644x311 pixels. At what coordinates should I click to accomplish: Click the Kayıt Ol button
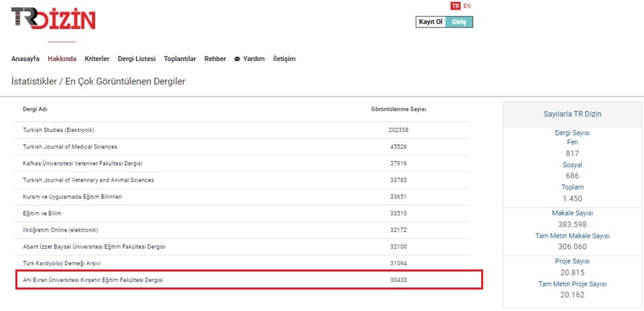430,21
